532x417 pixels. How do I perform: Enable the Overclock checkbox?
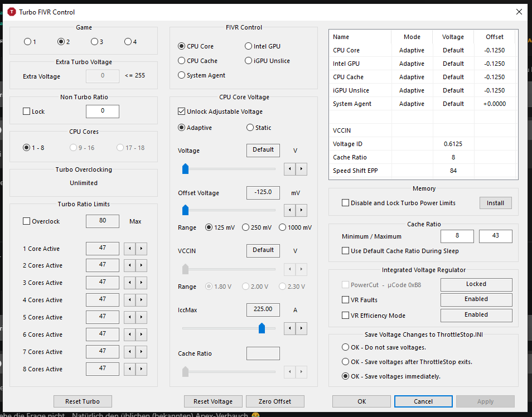[x=26, y=221]
